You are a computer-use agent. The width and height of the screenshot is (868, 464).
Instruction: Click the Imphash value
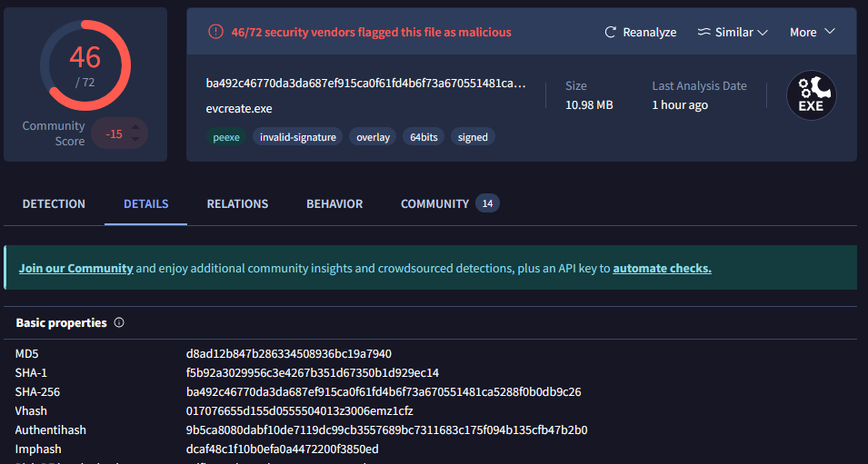(283, 449)
